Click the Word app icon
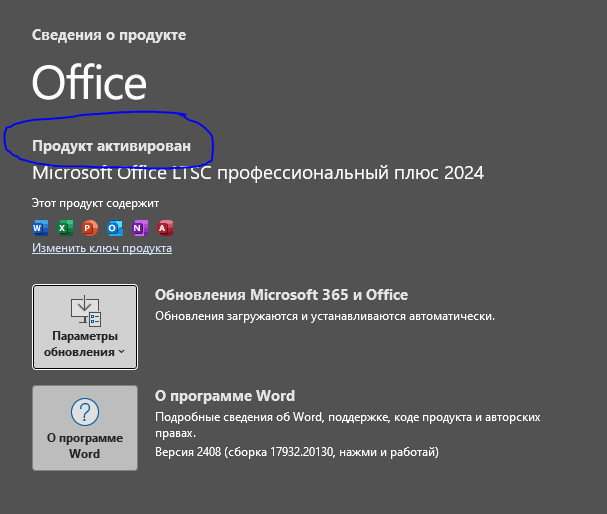The image size is (607, 514). [x=40, y=228]
